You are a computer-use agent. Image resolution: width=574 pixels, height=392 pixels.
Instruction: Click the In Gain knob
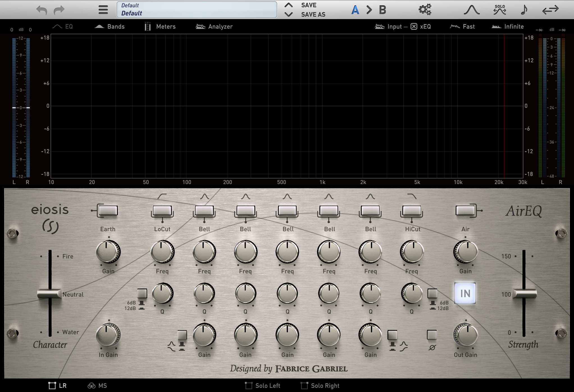pyautogui.click(x=108, y=335)
